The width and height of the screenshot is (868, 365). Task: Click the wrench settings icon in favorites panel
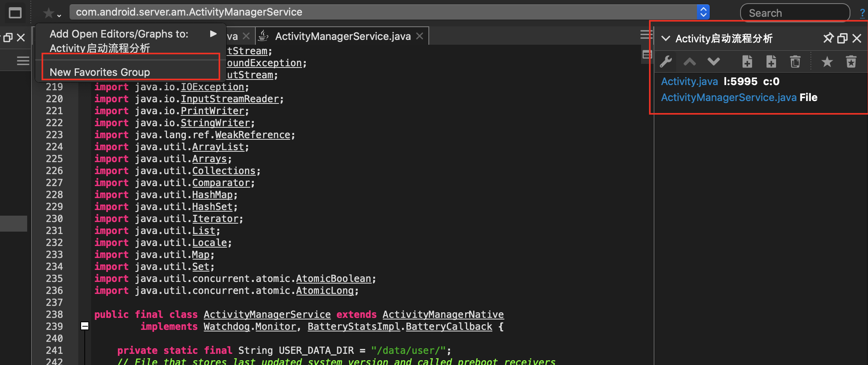tap(666, 61)
